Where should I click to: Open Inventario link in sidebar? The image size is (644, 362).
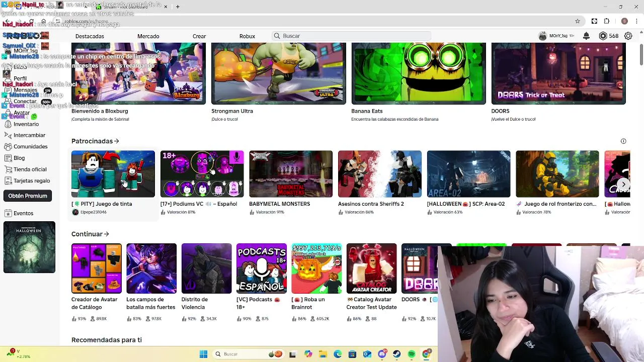26,124
